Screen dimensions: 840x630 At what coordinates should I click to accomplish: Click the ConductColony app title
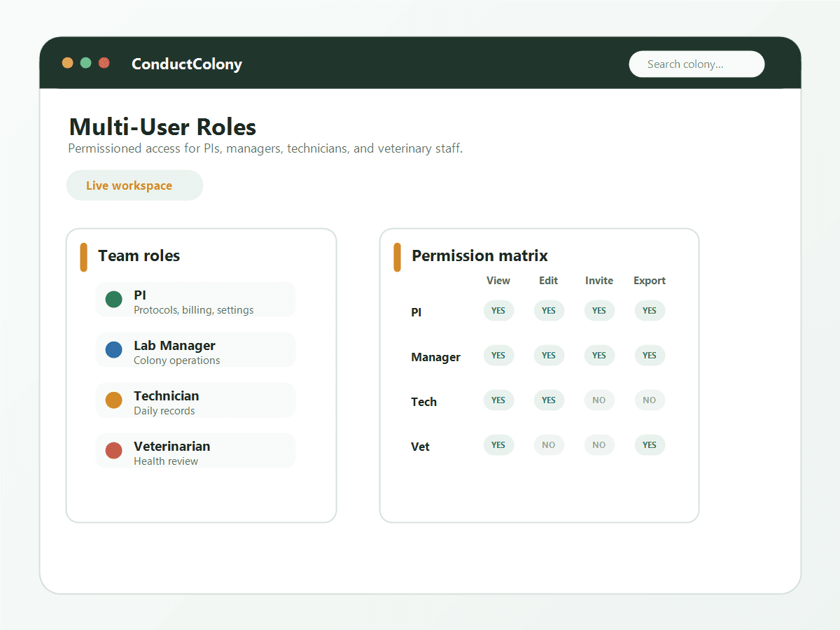(187, 64)
